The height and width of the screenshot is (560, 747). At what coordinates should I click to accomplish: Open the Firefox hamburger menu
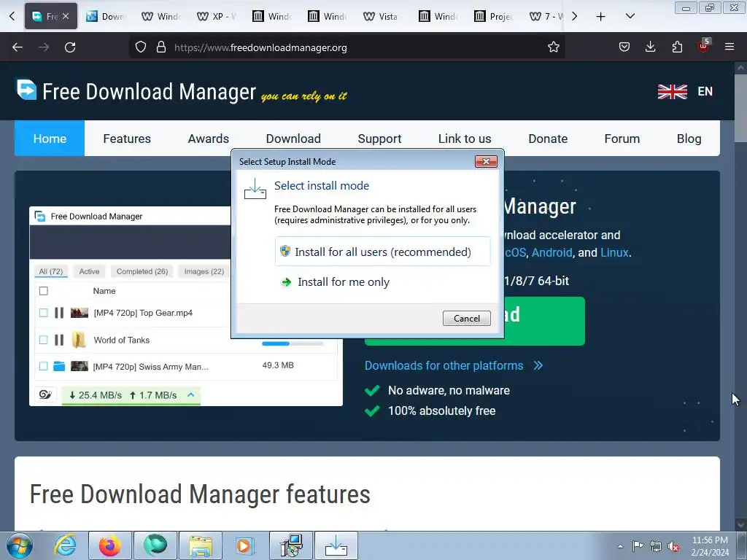click(729, 47)
